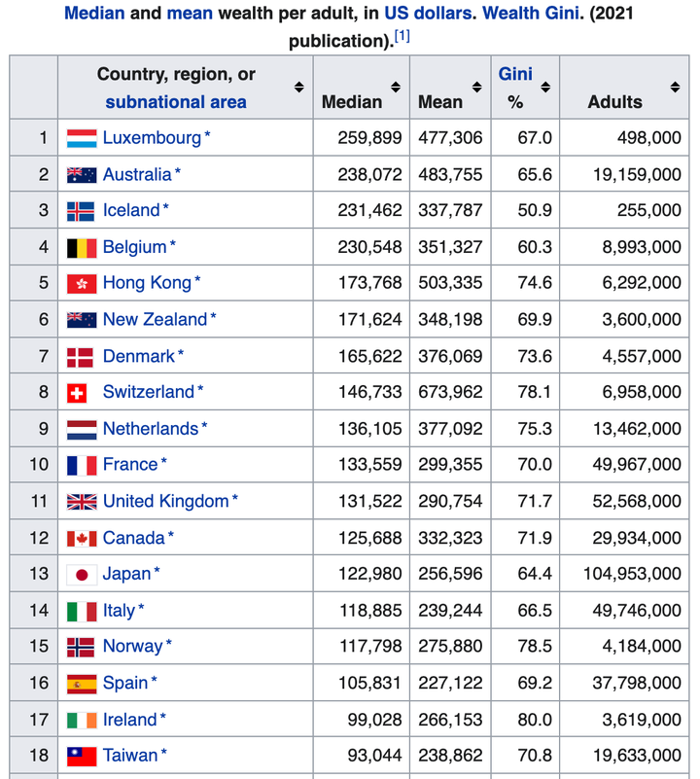
Task: Open the France article link
Action: (130, 465)
